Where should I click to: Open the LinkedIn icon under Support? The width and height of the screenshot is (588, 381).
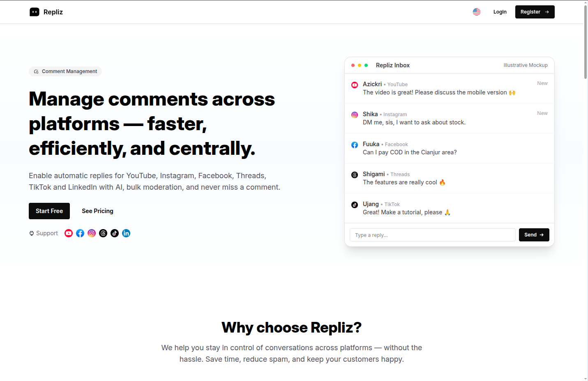[126, 233]
